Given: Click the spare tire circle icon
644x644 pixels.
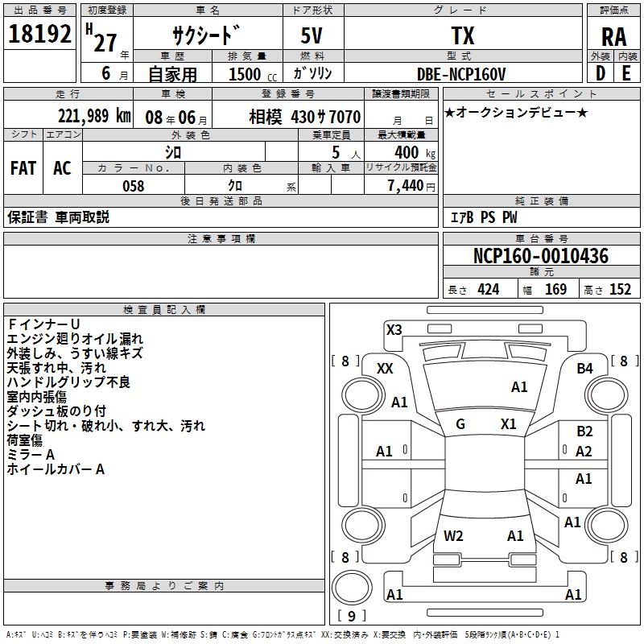Looking at the screenshot, I should coord(352,588).
